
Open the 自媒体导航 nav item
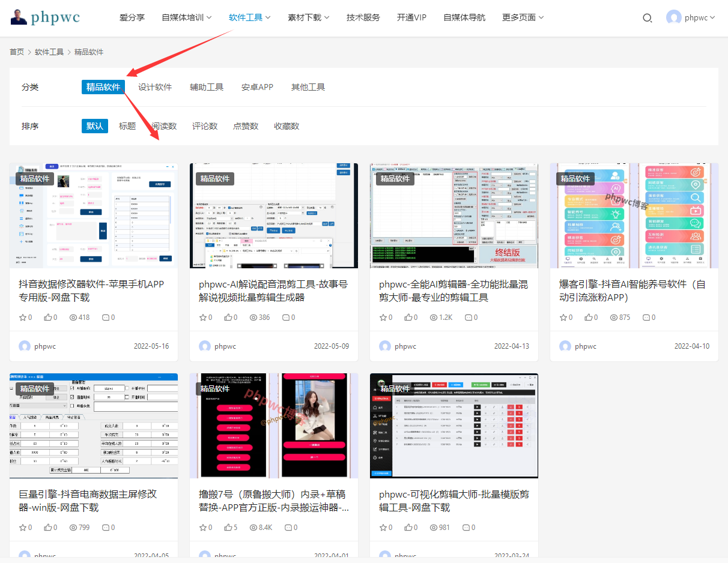[464, 17]
